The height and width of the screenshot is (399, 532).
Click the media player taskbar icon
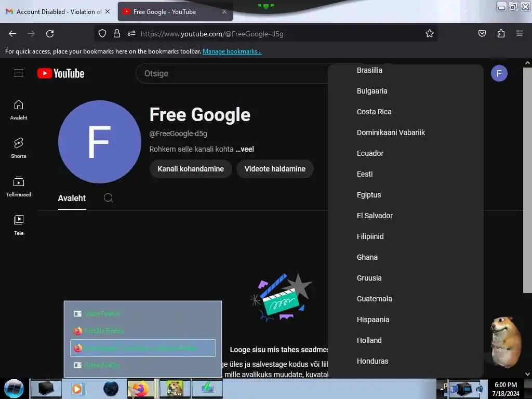pos(77,389)
